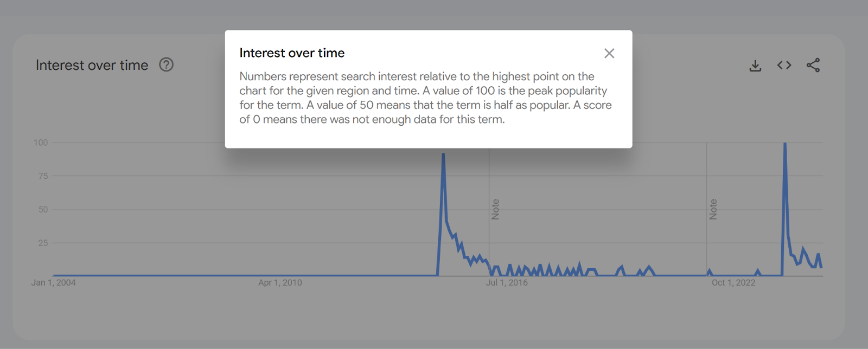868x349 pixels.
Task: Open the embed code icon
Action: point(784,65)
